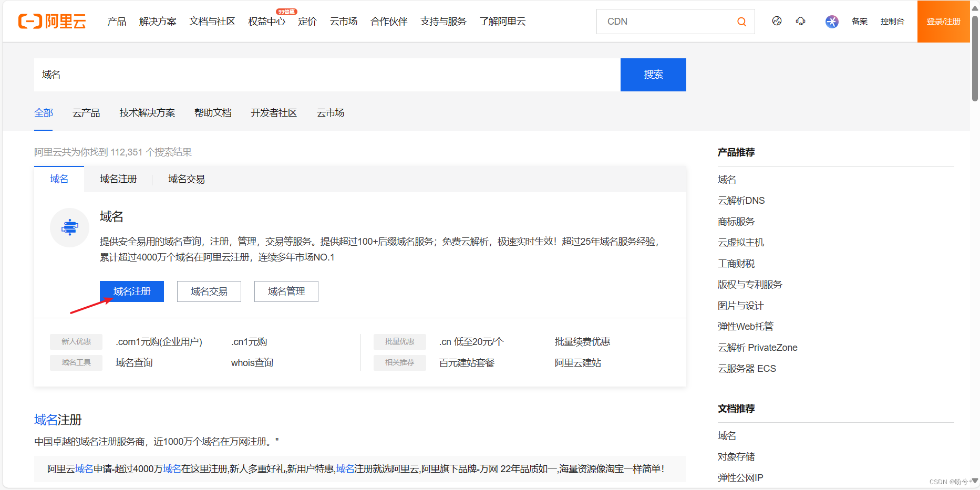980x490 pixels.
Task: Open the globe language icon in header
Action: click(777, 21)
